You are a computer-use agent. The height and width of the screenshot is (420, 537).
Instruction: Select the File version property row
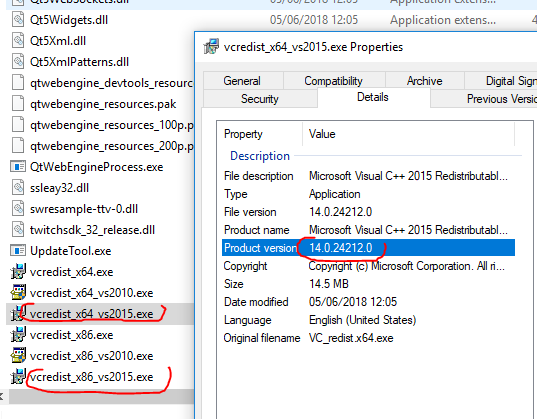coord(369,212)
